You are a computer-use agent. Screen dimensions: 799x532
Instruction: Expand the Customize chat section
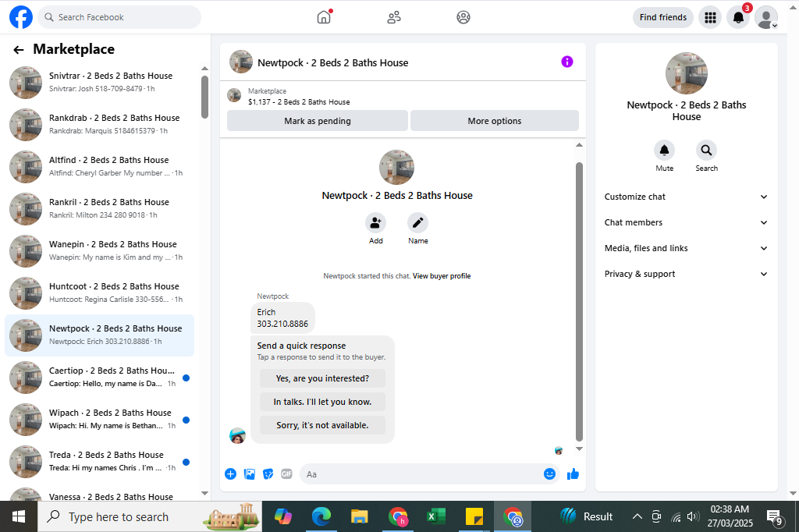686,197
